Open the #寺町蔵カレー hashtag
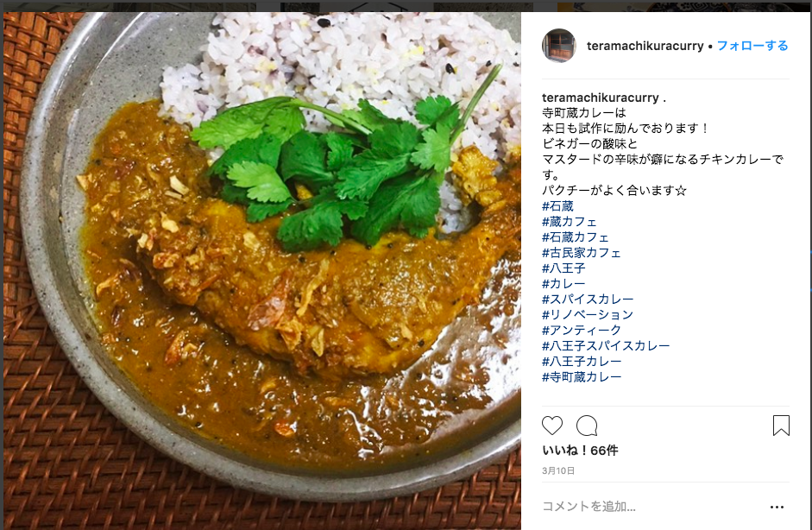Screen dimensions: 812x530 [582, 377]
